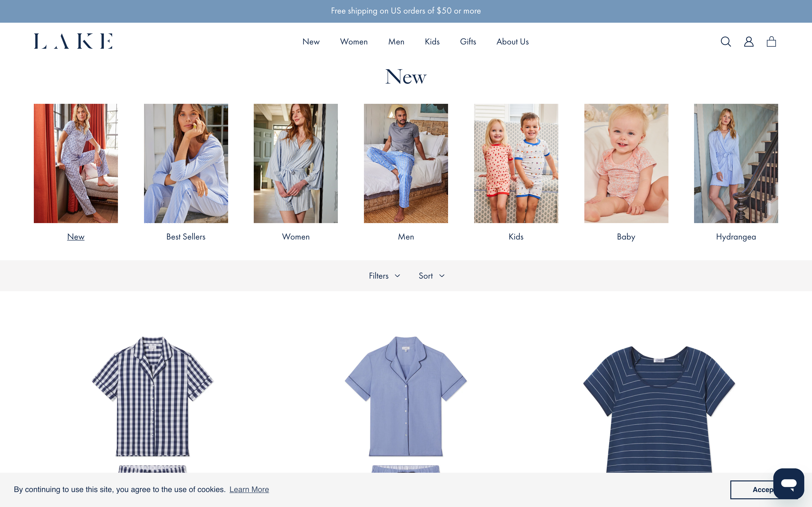Viewport: 812px width, 507px height.
Task: Click the underlined New category link
Action: pos(76,237)
